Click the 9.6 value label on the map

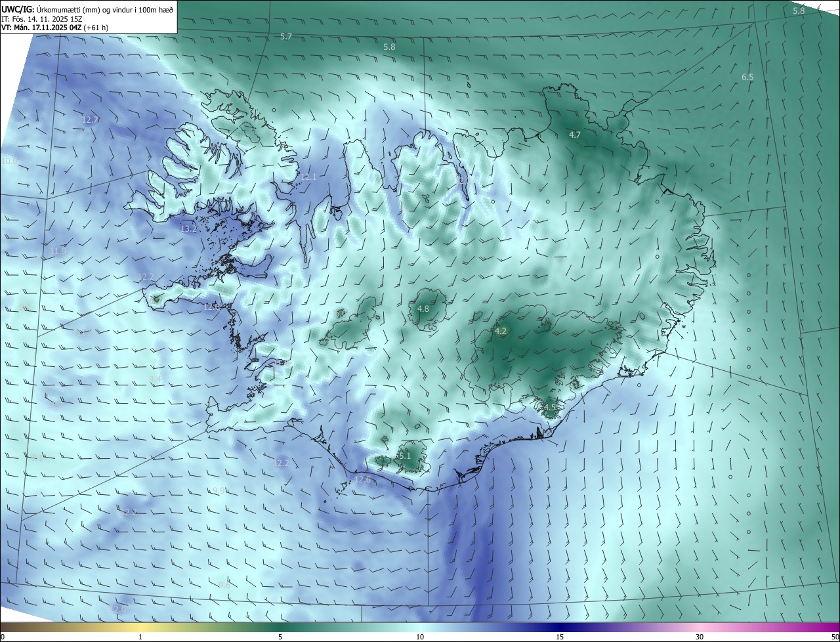(224, 585)
